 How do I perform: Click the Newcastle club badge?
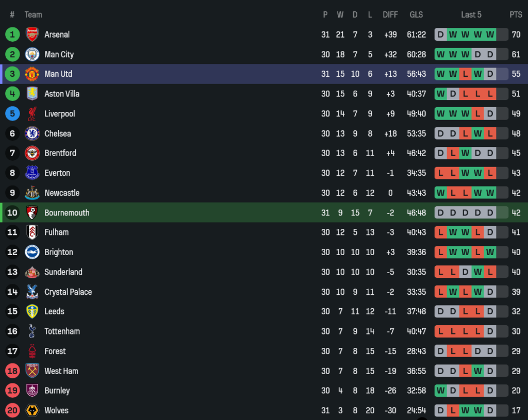pos(32,193)
